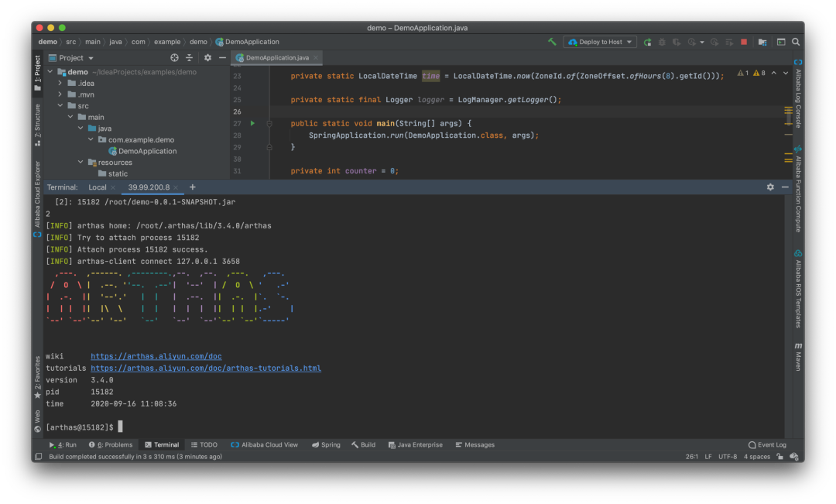Collapse the src folder in project tree
836x504 pixels.
click(60, 106)
